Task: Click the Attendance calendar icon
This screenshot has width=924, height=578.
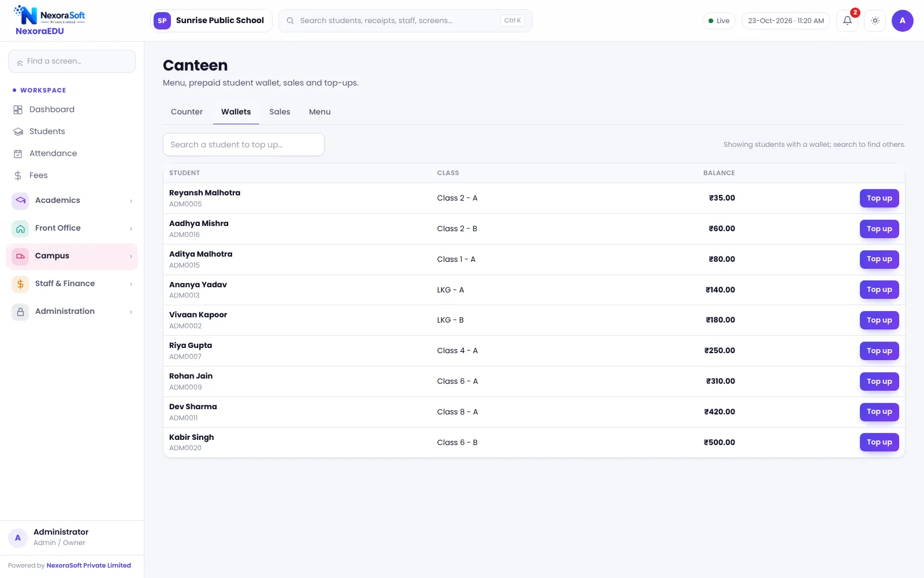Action: (x=18, y=154)
